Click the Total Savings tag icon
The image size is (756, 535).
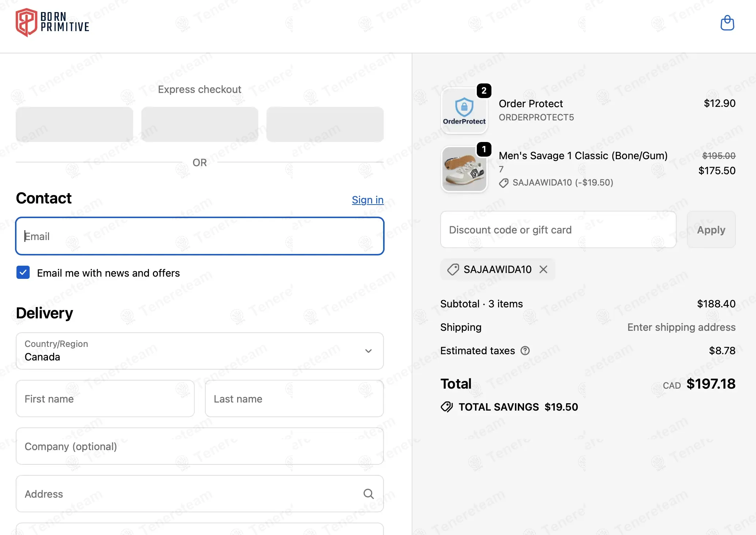click(447, 407)
